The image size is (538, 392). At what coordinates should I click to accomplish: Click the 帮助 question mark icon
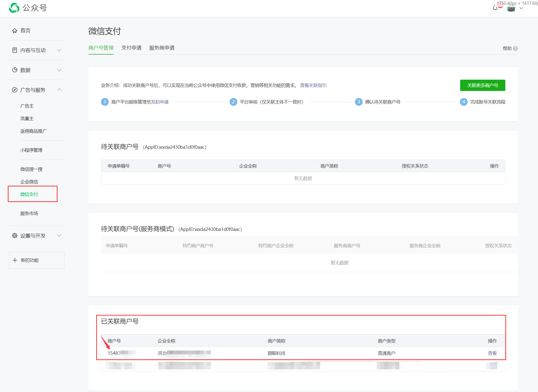click(515, 48)
